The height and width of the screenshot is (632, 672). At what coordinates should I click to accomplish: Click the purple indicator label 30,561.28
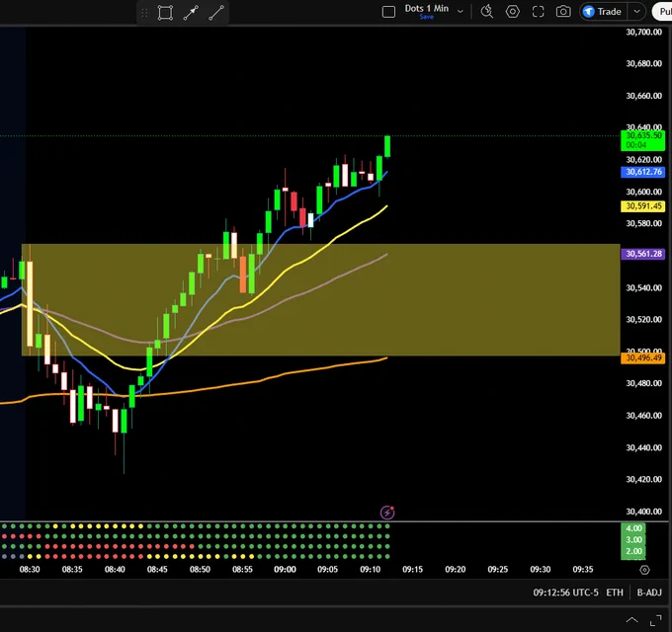point(643,254)
